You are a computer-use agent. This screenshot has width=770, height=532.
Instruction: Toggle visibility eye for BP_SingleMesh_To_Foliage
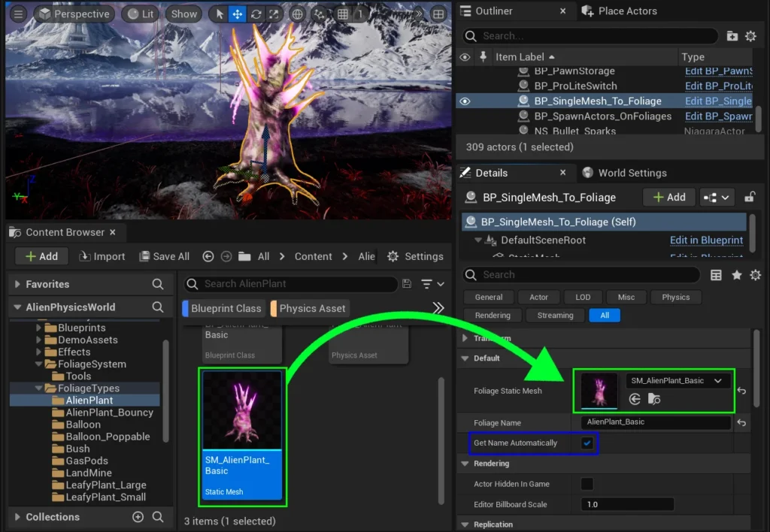click(465, 101)
